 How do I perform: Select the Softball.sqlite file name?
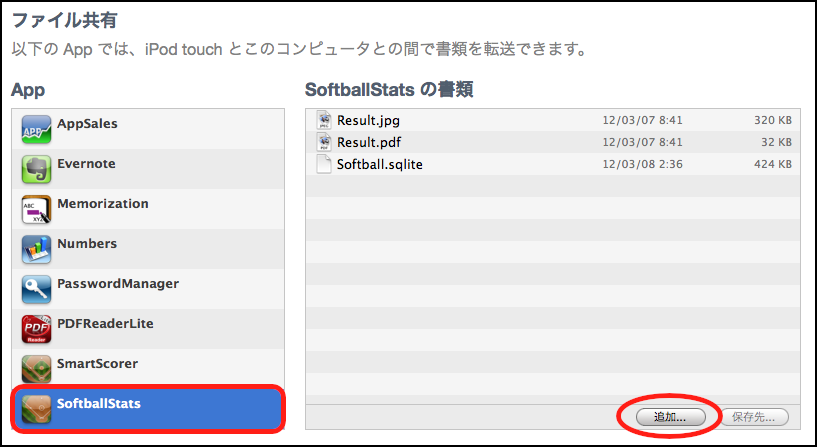379,164
